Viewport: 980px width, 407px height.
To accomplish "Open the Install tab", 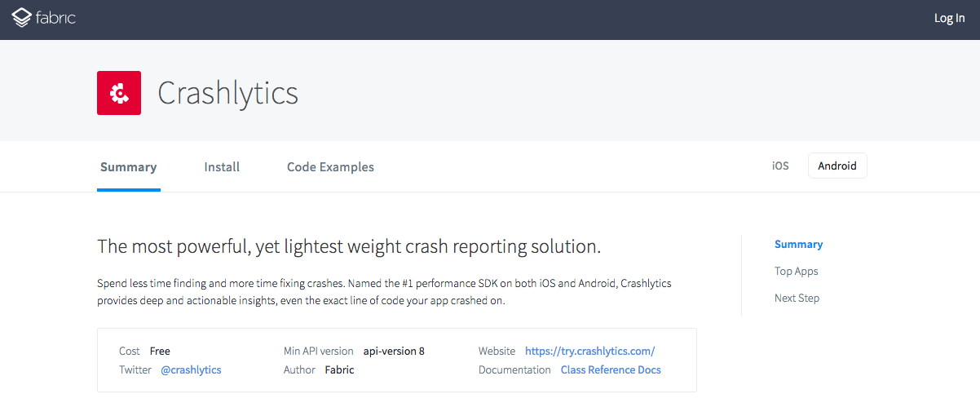I will point(222,167).
